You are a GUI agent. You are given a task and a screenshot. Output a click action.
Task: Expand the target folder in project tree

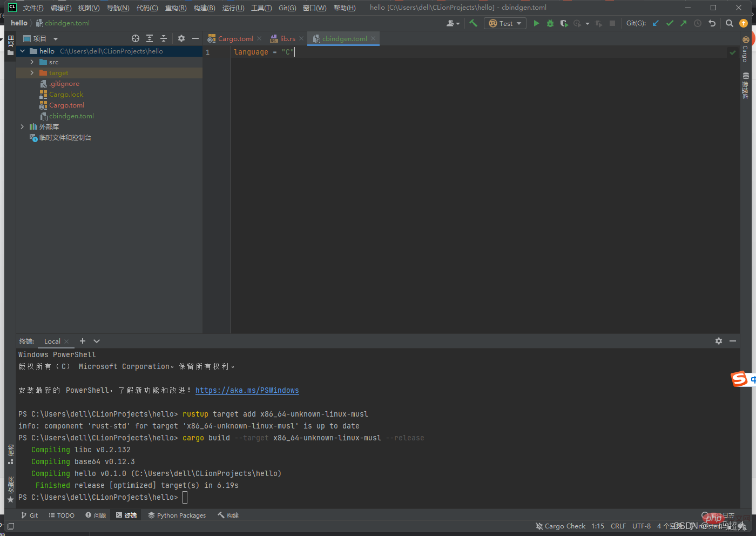(32, 73)
